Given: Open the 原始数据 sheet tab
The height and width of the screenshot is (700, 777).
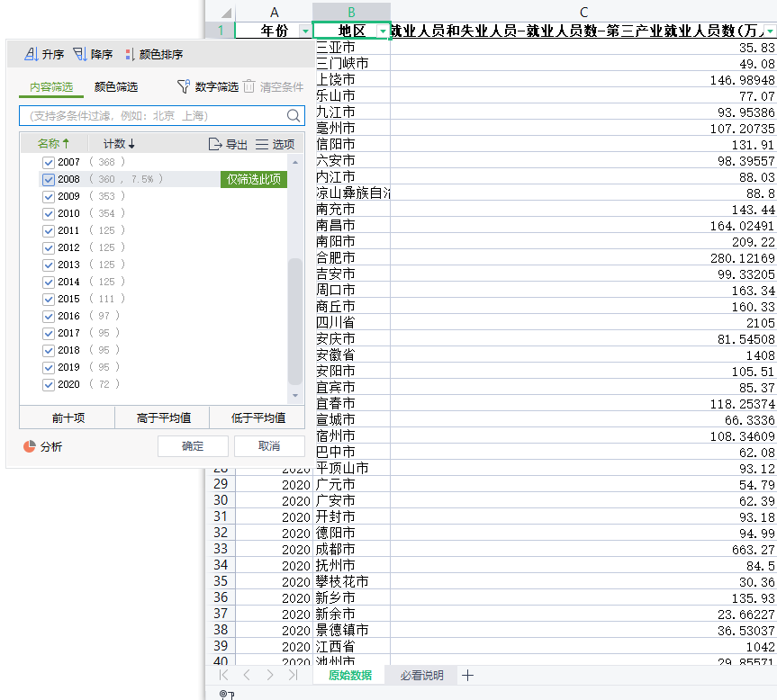Looking at the screenshot, I should point(350,675).
